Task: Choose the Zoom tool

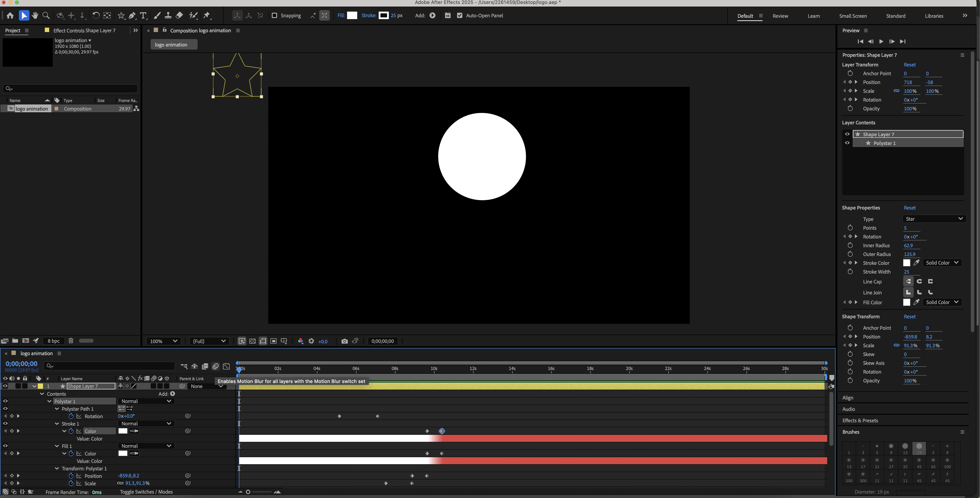Action: tap(46, 16)
